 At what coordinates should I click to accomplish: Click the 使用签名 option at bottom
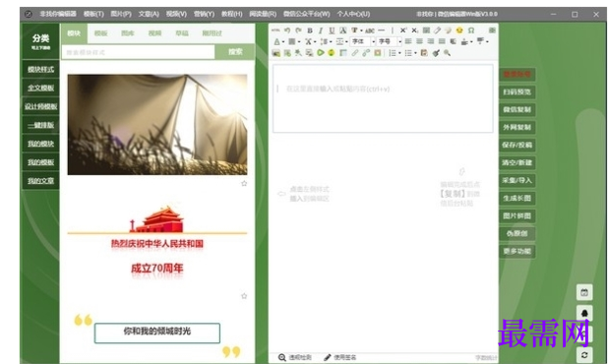point(340,357)
